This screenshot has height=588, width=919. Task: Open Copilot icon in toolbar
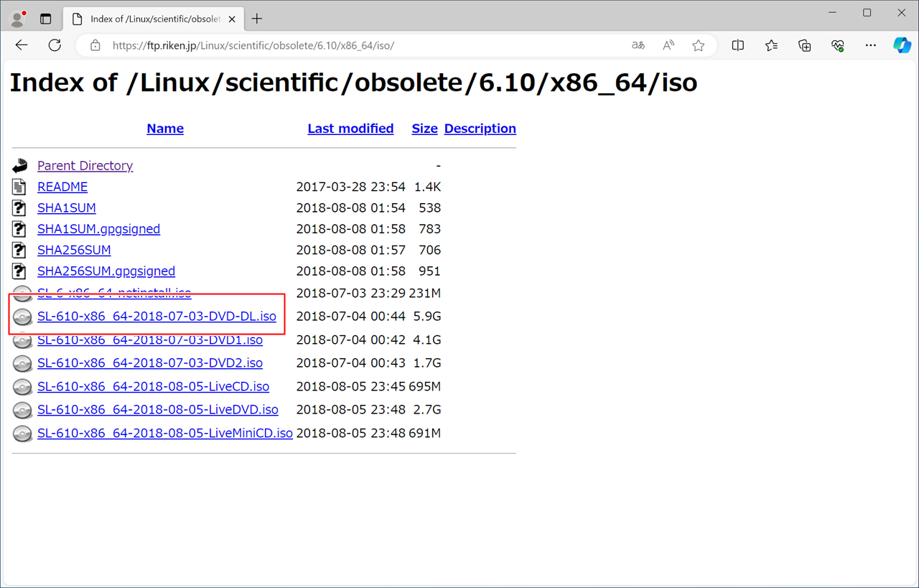pos(902,45)
